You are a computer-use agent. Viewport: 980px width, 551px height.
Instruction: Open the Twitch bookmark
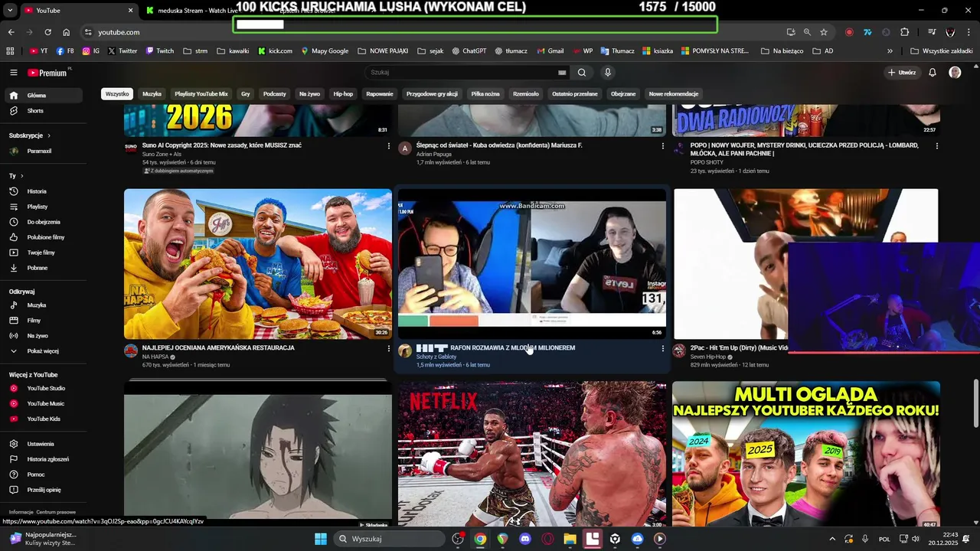[159, 51]
